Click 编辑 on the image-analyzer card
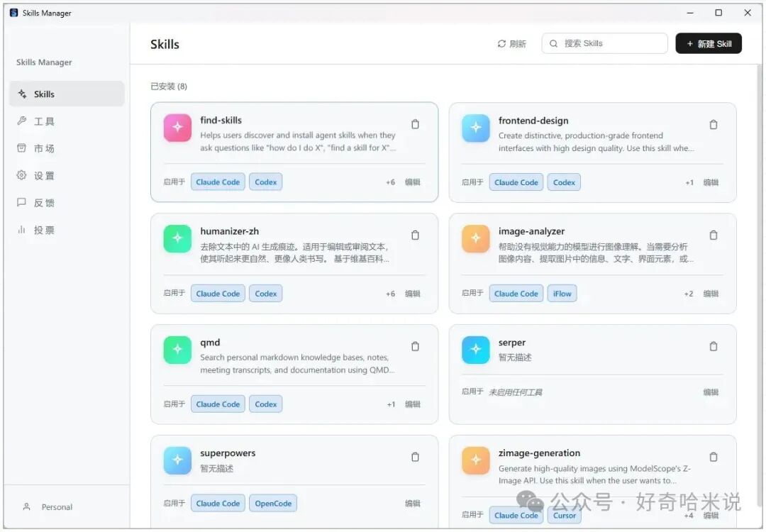This screenshot has width=766, height=532. [x=711, y=294]
